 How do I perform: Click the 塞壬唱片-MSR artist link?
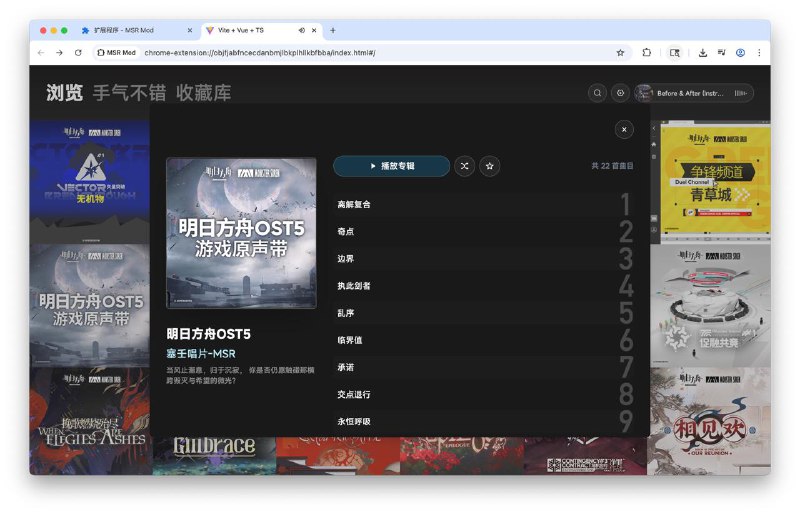[x=201, y=353]
